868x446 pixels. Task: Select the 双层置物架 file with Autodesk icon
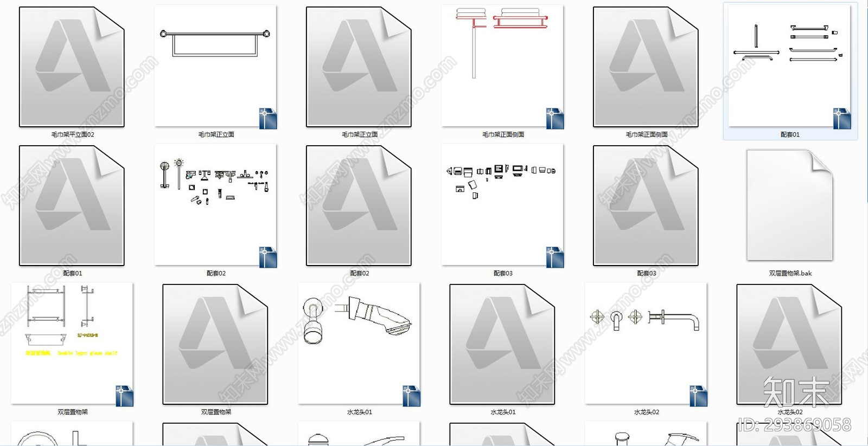(215, 345)
